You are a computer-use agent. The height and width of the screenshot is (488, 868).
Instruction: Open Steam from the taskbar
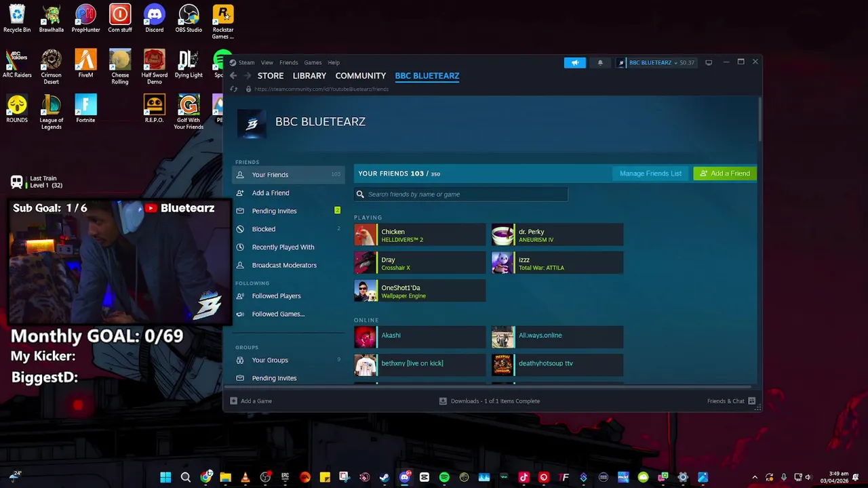click(x=384, y=477)
